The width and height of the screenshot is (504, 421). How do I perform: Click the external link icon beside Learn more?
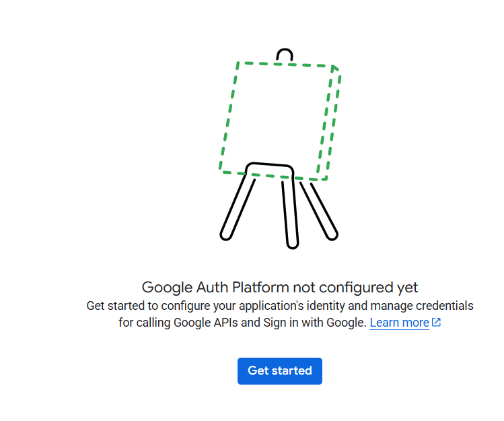click(x=436, y=322)
